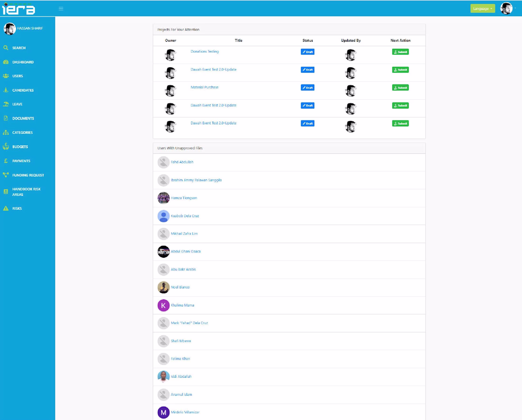
Task: Open Mark "Fahad" Dela Cruz link
Action: tap(189, 323)
